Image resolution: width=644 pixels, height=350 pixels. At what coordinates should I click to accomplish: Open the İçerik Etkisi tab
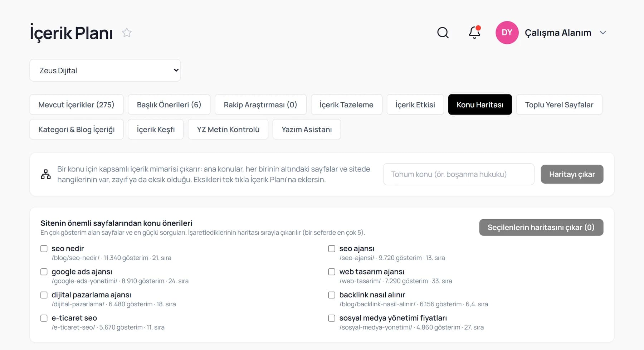pos(415,104)
